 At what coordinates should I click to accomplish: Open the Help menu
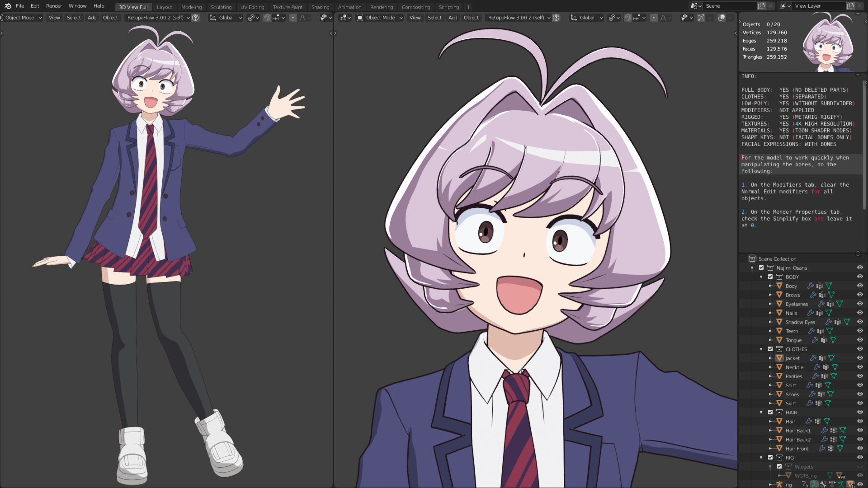[99, 6]
